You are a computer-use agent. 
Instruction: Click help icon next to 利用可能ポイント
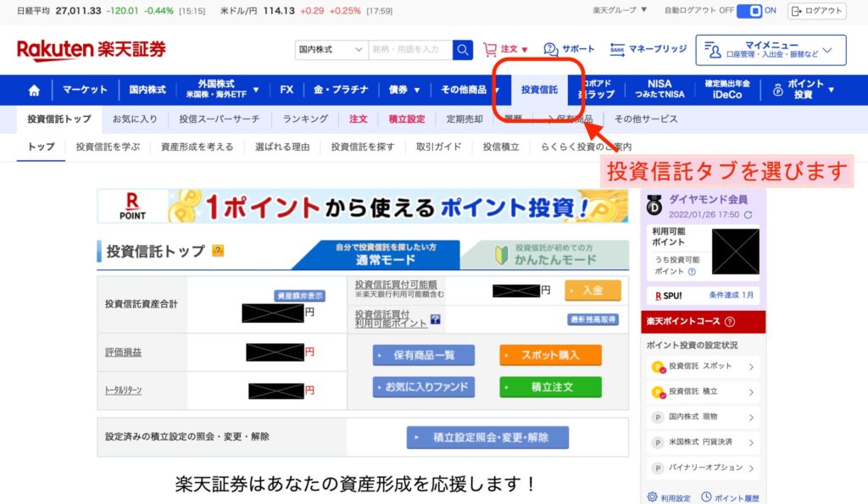point(436,319)
